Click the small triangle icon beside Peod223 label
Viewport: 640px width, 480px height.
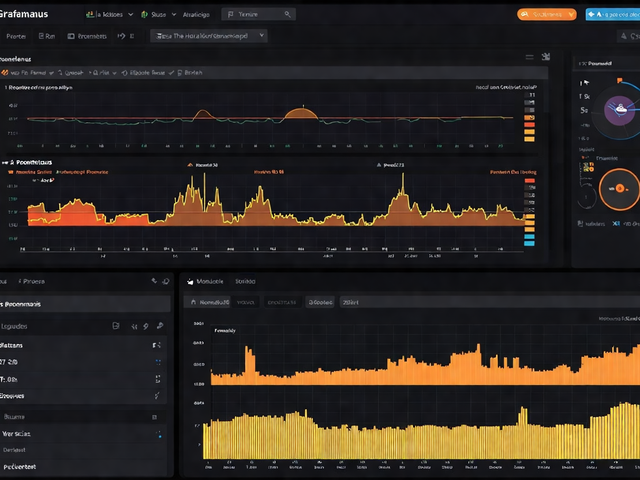coord(379,165)
